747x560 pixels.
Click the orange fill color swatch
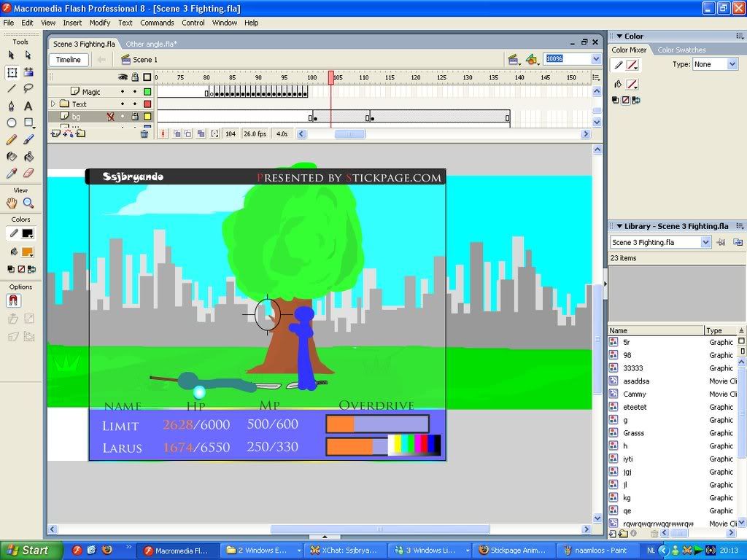pos(28,252)
